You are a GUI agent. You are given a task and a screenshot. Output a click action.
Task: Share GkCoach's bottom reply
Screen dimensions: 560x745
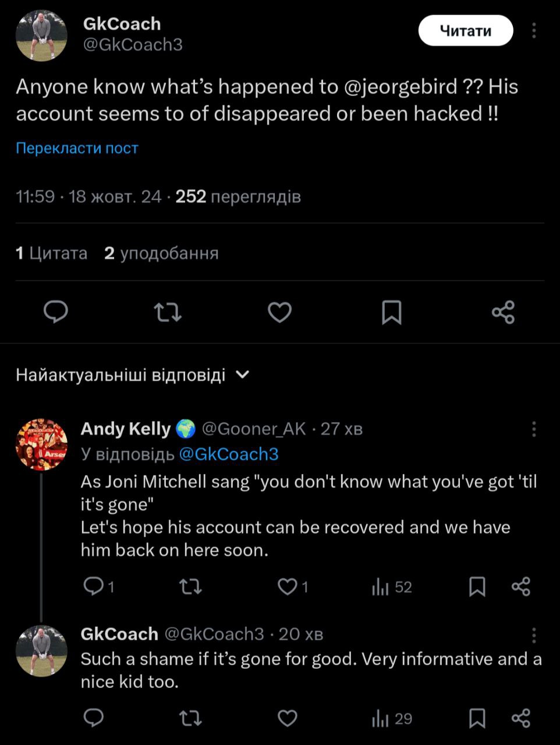(x=520, y=719)
